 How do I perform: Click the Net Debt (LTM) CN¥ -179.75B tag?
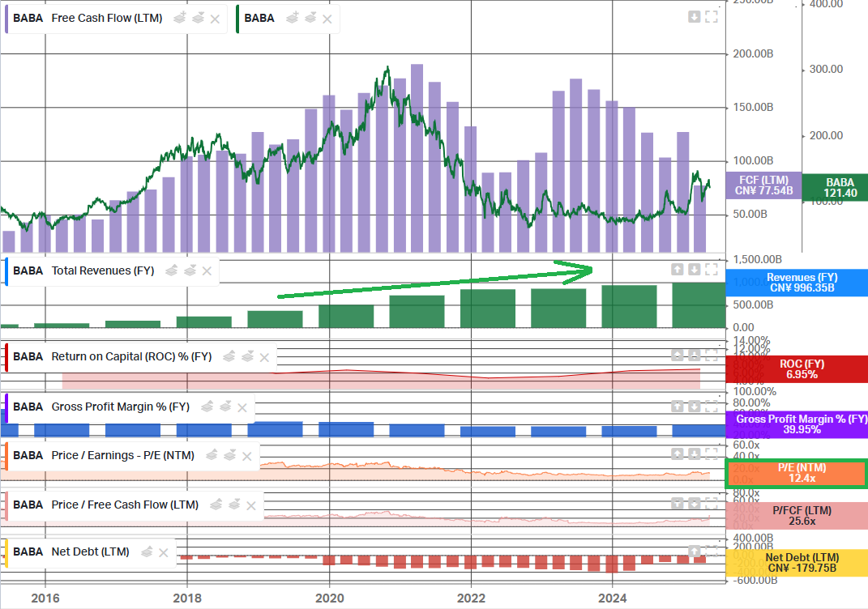(797, 563)
